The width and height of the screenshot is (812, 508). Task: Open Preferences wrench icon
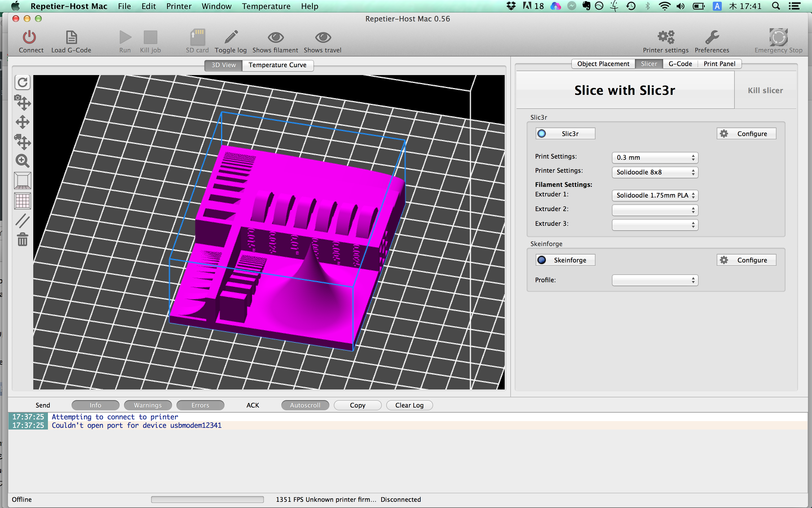pos(712,37)
